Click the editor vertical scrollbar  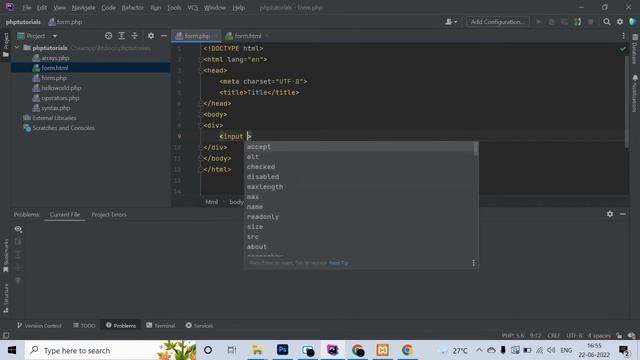point(627,102)
